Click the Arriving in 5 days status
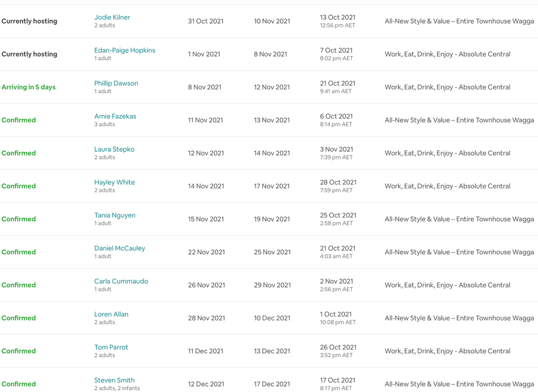 click(x=29, y=87)
